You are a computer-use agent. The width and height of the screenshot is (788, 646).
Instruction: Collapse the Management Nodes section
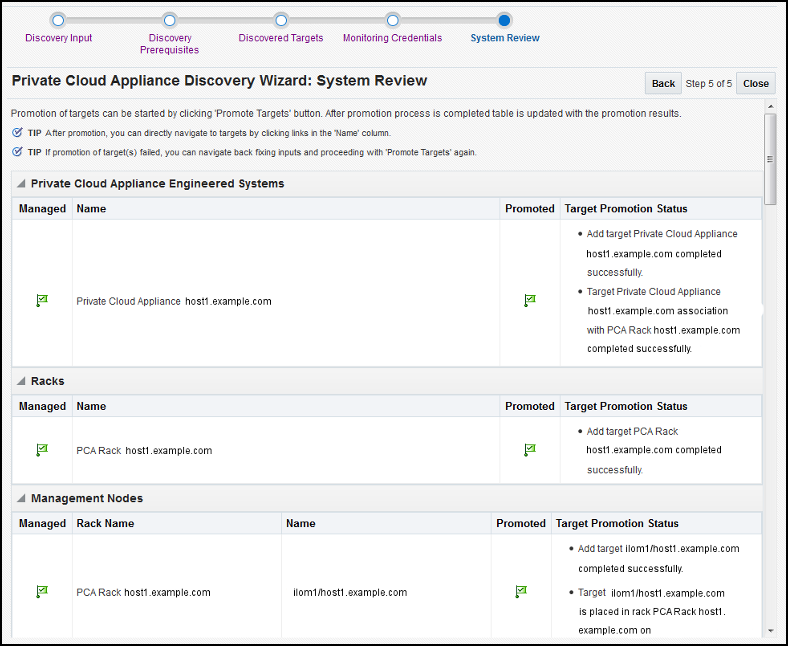click(21, 498)
